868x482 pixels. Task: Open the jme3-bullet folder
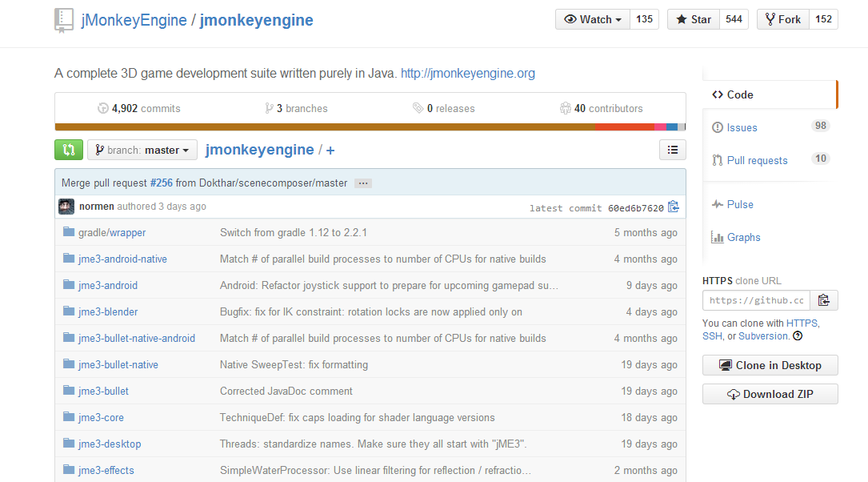[x=103, y=392]
